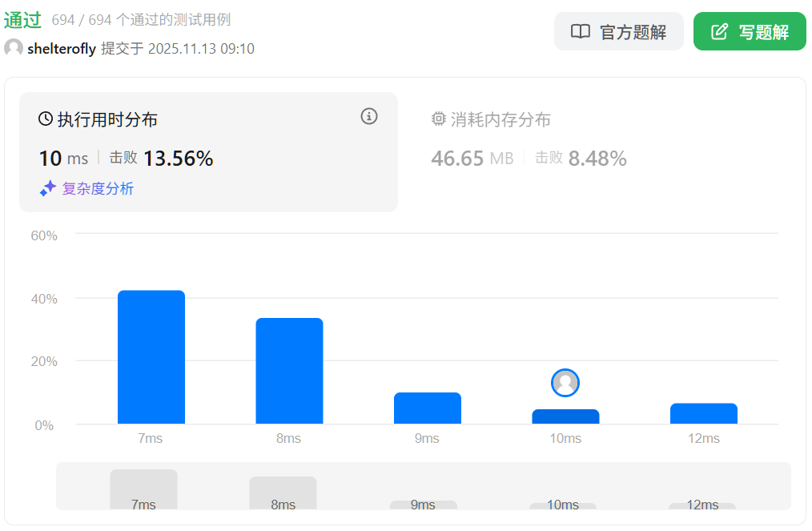Select the 7ms bar in the main chart

151,357
